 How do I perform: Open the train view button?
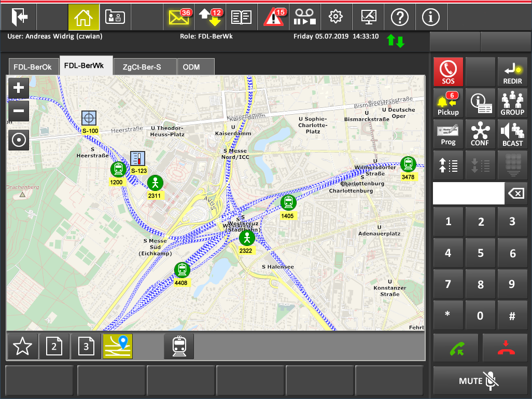click(x=179, y=347)
